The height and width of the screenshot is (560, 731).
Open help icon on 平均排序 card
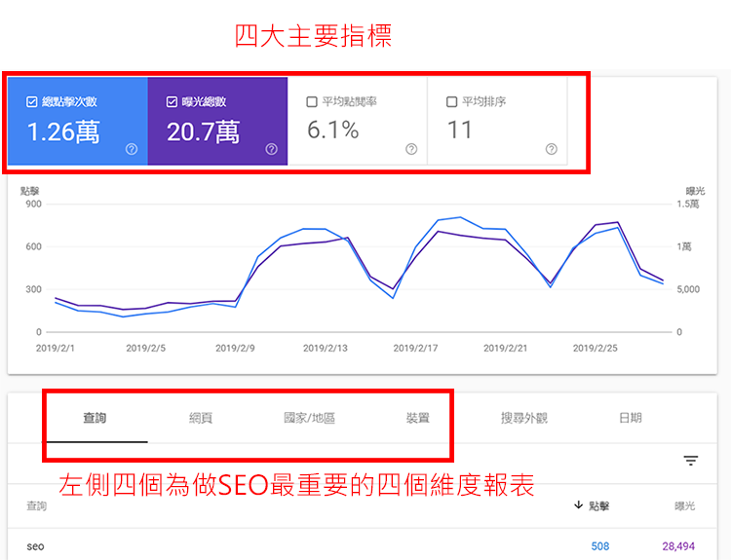(552, 149)
